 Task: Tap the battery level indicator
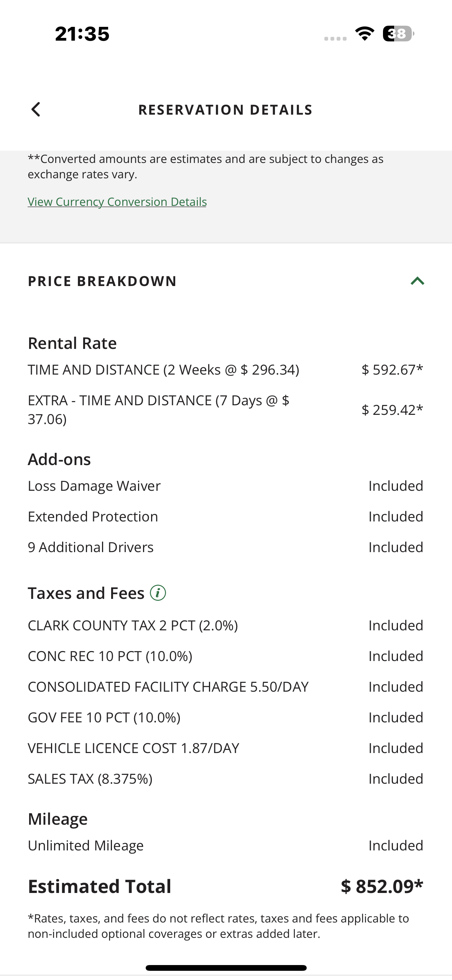pos(398,34)
